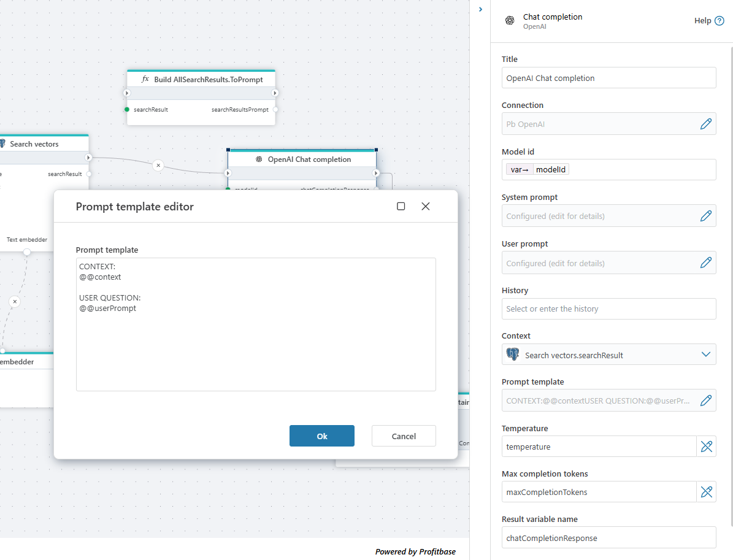The image size is (733, 560).
Task: Click the Title input field
Action: point(608,78)
